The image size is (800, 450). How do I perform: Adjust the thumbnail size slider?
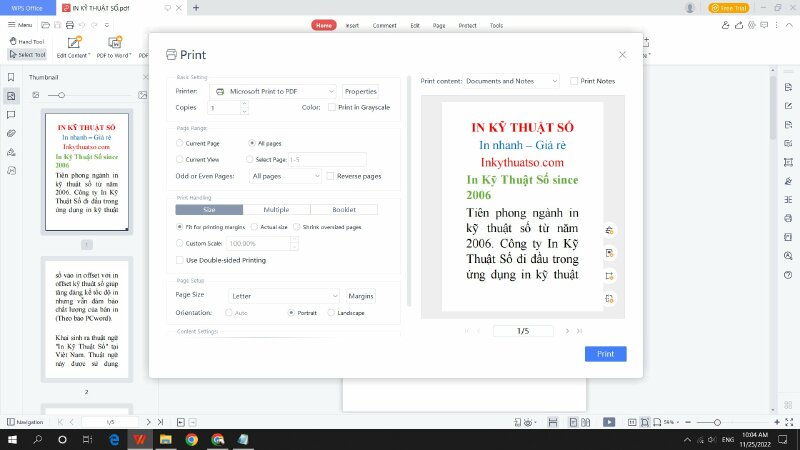tap(61, 95)
